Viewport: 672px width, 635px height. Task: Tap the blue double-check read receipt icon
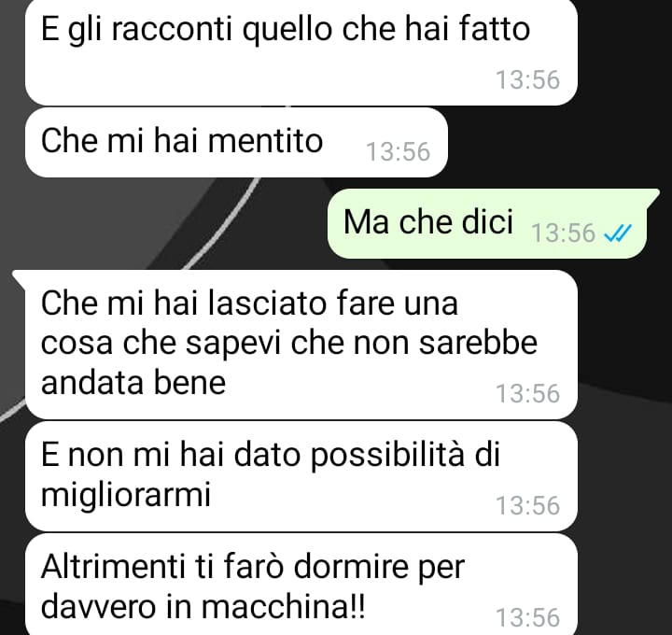[617, 233]
